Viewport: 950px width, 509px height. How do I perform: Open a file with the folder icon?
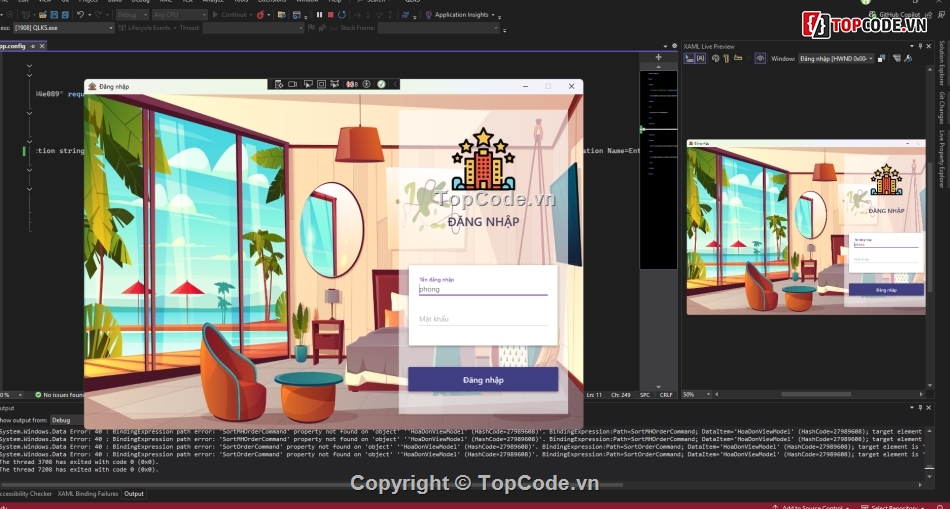pyautogui.click(x=42, y=15)
